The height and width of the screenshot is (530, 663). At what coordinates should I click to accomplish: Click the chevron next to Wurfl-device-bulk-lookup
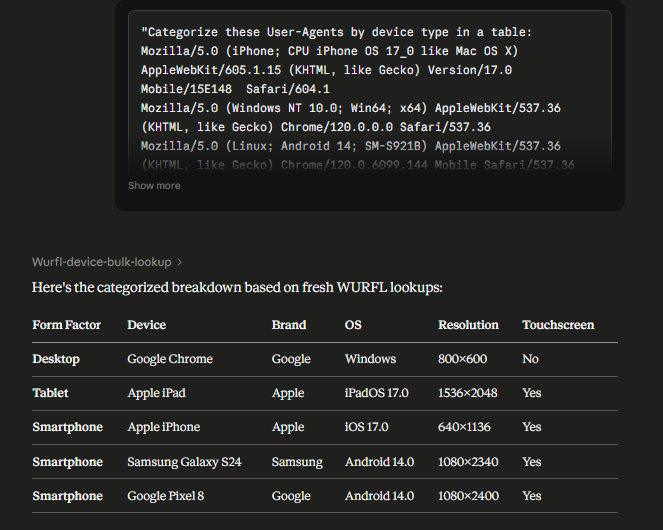(x=179, y=263)
